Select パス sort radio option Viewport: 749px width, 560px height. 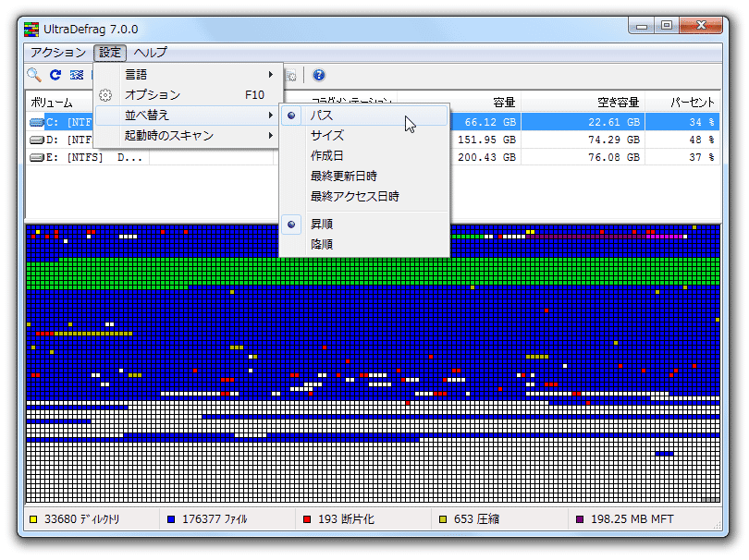pos(364,116)
